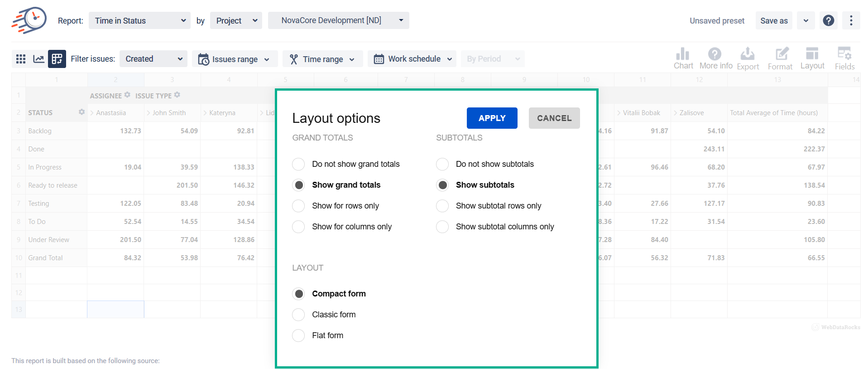Image resolution: width=868 pixels, height=369 pixels.
Task: Open the Chart toolbar icon
Action: 683,58
